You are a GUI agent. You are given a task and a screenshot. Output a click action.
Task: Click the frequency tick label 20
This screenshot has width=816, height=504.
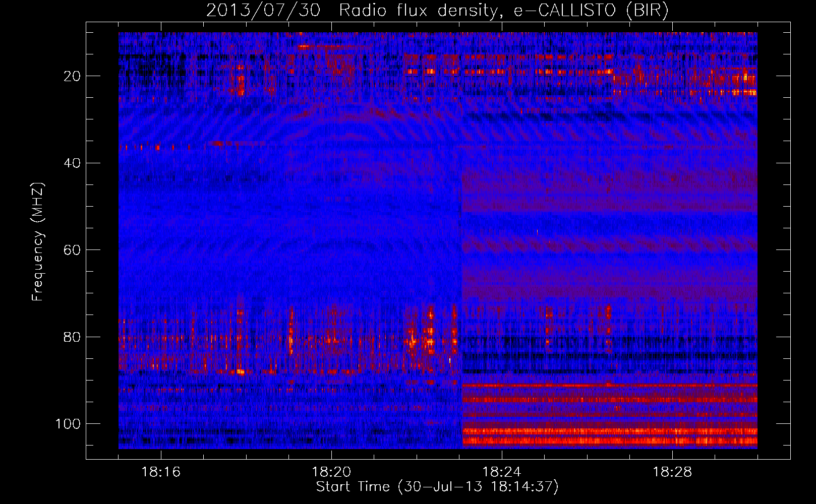(x=73, y=76)
